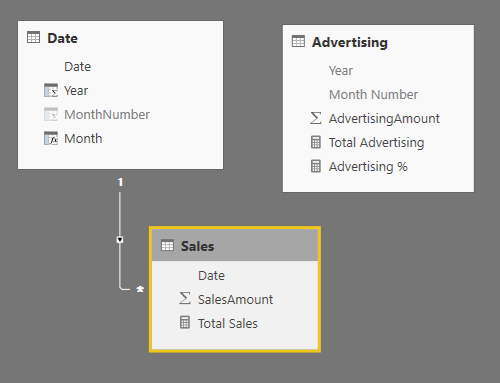500x383 pixels.
Task: Click the Sales table grid icon
Action: tap(167, 246)
